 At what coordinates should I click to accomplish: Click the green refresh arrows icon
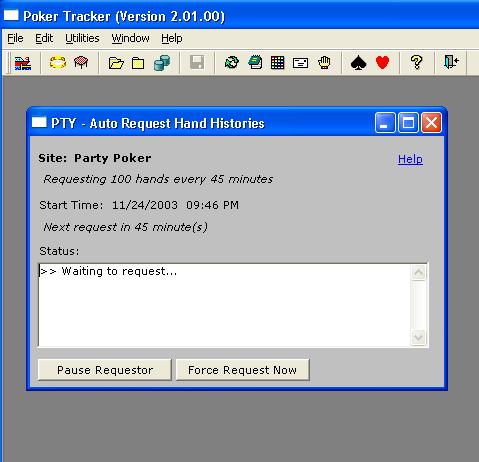[x=232, y=62]
